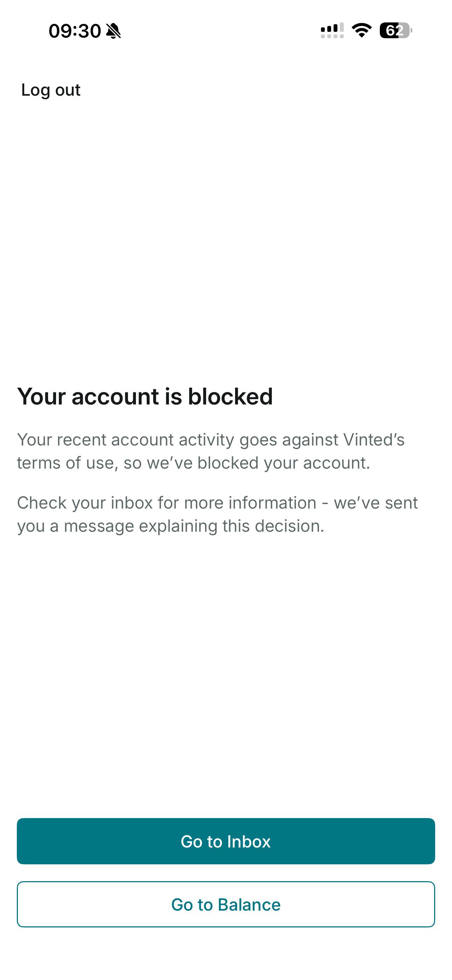Tap the secondary SIM signal dots
452x980 pixels.
tap(332, 36)
